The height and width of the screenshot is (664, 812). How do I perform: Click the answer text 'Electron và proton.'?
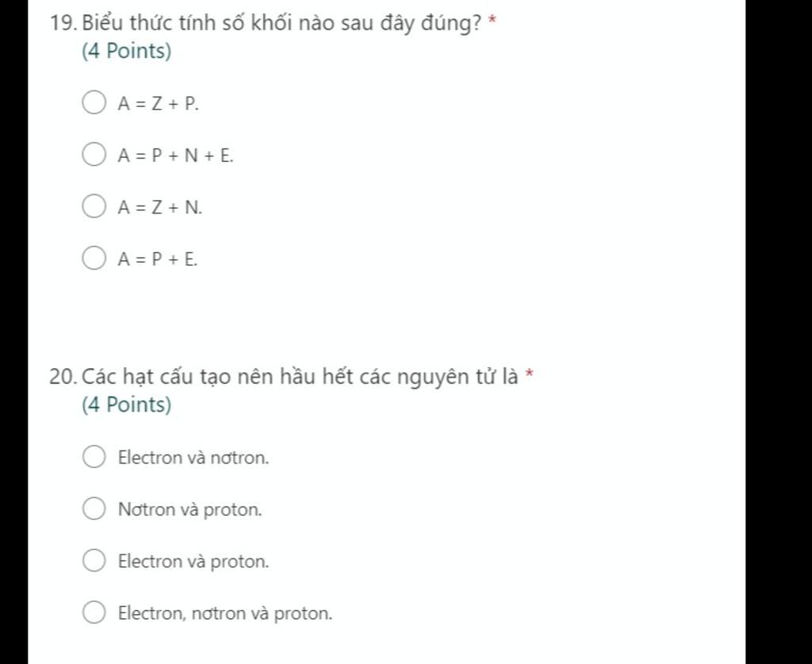(193, 562)
